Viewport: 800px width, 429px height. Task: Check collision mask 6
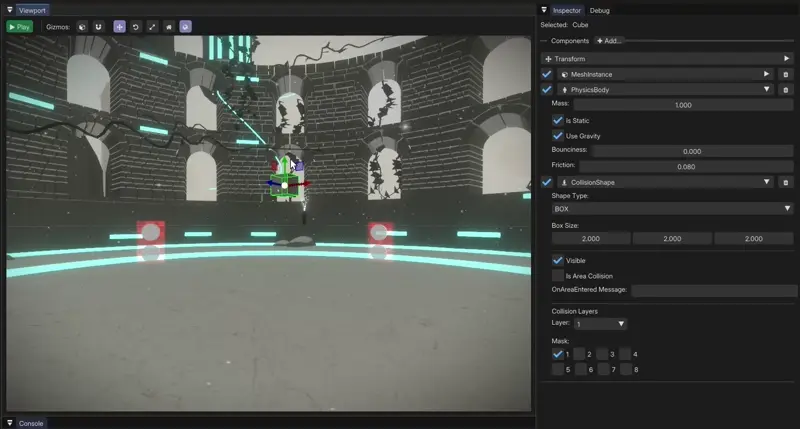581,369
